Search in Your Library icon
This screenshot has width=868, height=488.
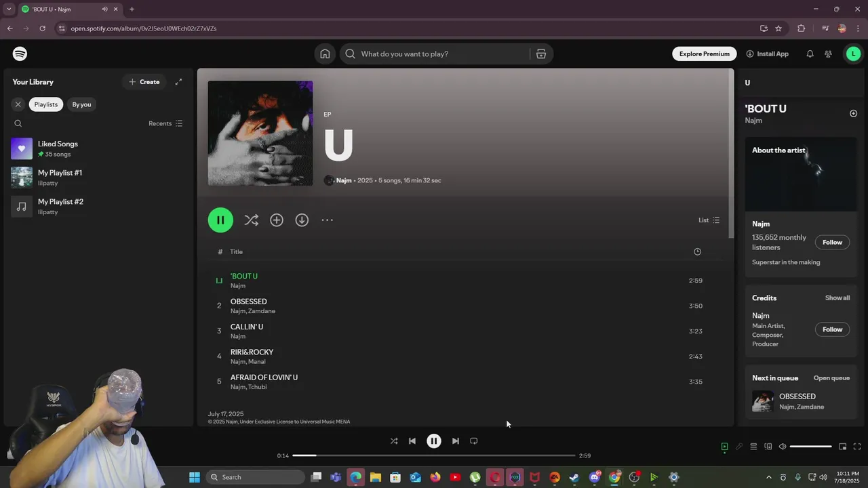pos(18,123)
